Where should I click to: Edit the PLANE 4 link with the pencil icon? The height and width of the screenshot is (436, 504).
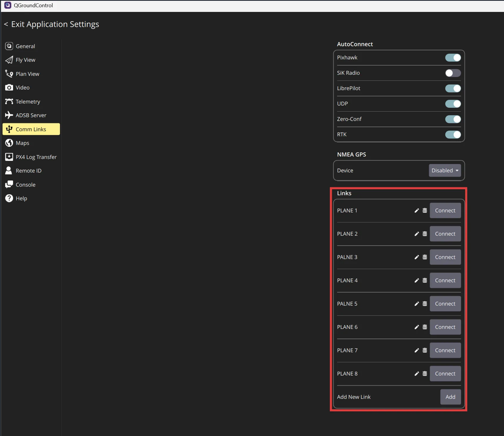(x=417, y=280)
